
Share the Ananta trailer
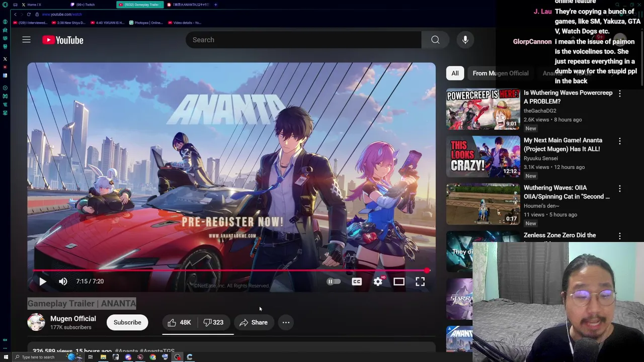click(x=254, y=322)
